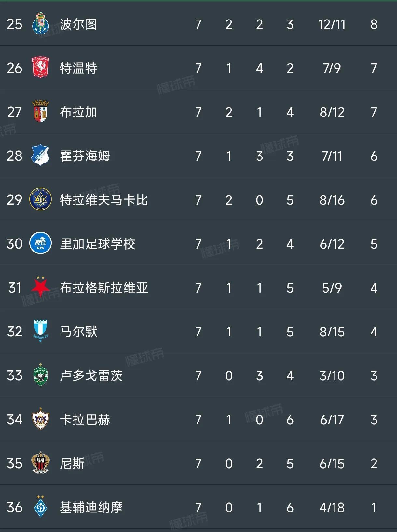Tap the Qarabağ club crest
397x532 pixels.
tap(40, 419)
